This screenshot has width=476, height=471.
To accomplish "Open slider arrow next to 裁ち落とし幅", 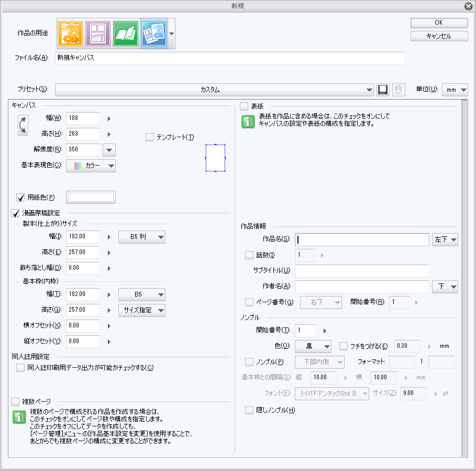I will pos(109,268).
